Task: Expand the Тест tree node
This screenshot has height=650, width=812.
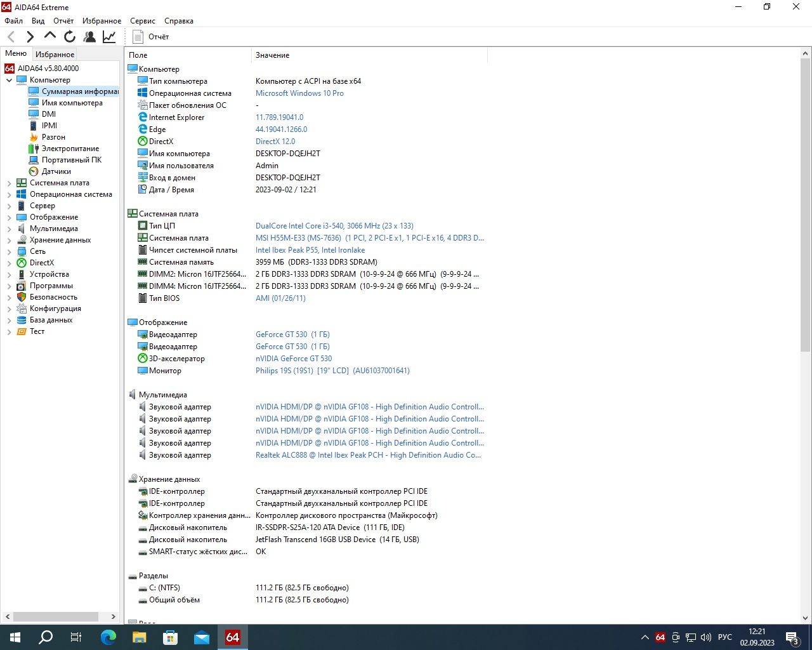Action: point(9,331)
